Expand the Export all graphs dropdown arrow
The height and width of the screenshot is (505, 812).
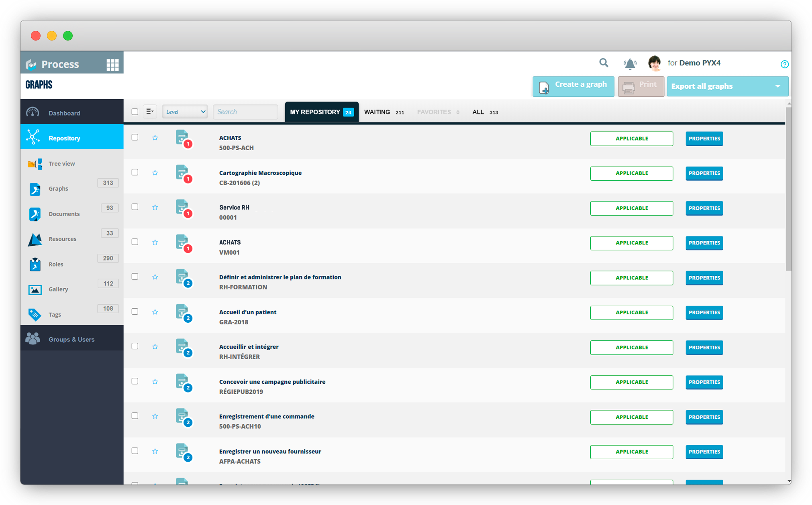tap(777, 86)
